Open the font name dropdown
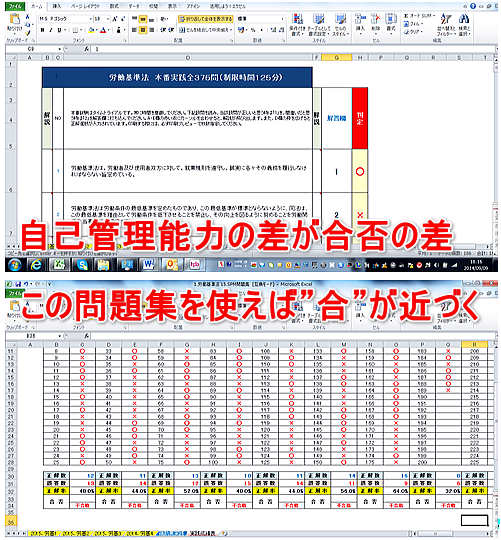This screenshot has height=540, width=501. click(91, 19)
